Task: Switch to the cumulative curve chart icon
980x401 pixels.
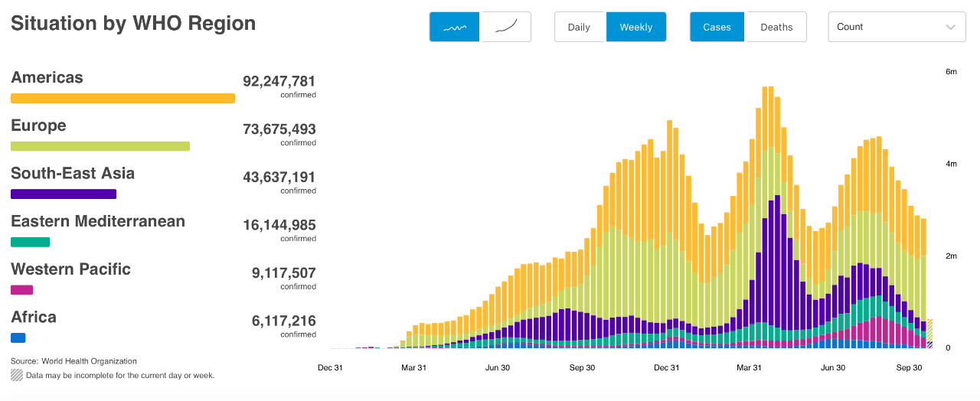Action: coord(505,27)
